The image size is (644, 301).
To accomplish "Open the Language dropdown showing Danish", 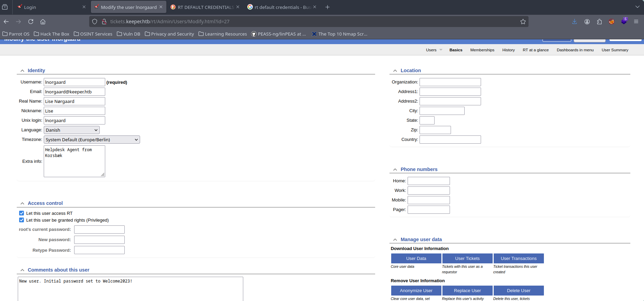I will (72, 130).
